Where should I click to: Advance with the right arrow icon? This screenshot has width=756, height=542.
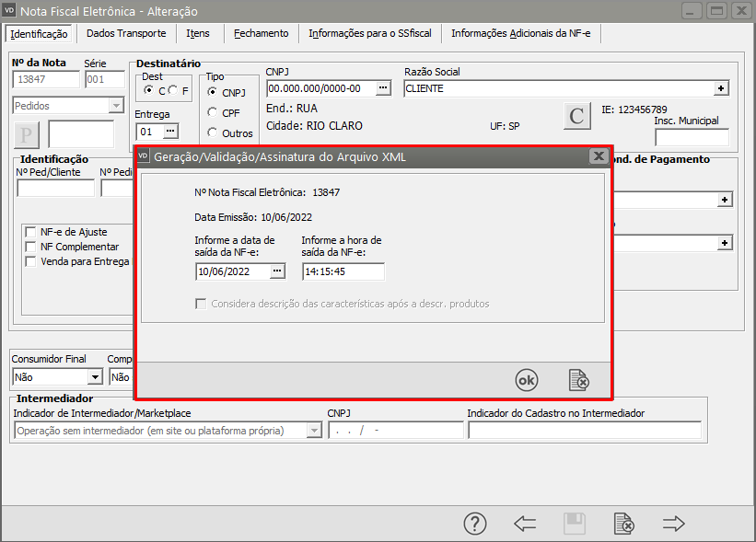[x=674, y=524]
